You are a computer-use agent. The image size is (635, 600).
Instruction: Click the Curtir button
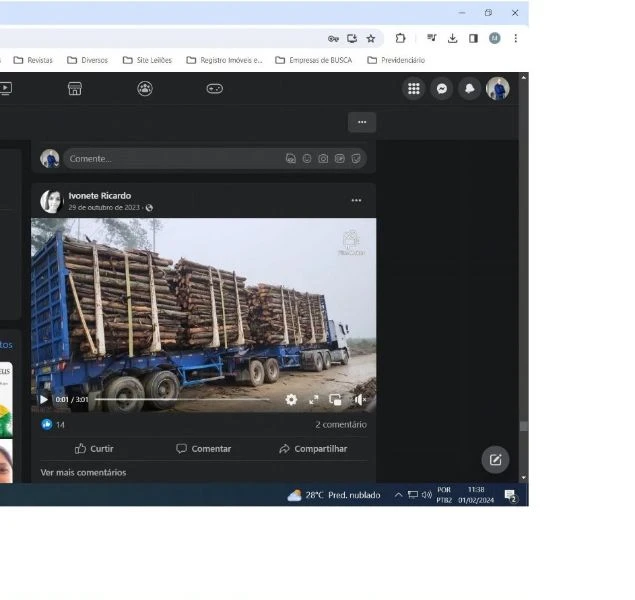pos(94,449)
